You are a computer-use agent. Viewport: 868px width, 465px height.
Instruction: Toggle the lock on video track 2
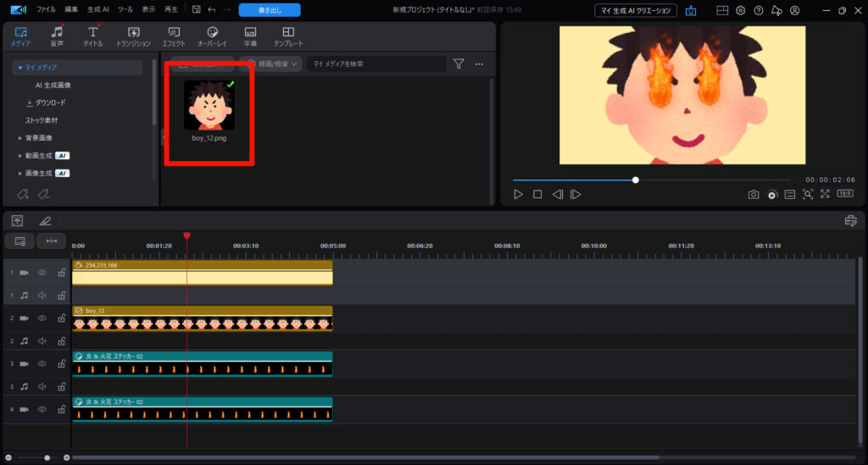pyautogui.click(x=61, y=318)
